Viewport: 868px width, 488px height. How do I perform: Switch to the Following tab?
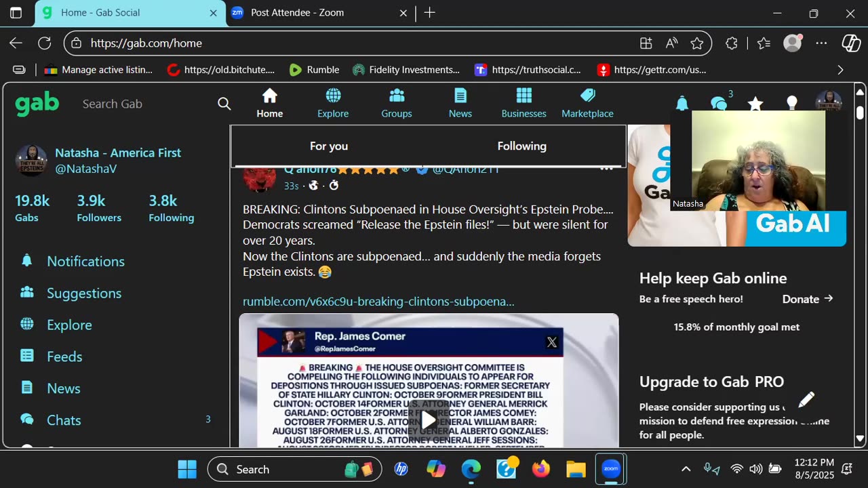[x=521, y=146]
